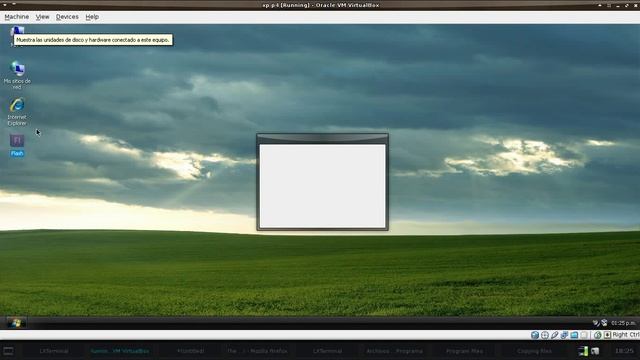640x360 pixels.
Task: Click the USB devices indicator in VirtualBox status bar
Action: (x=554, y=335)
